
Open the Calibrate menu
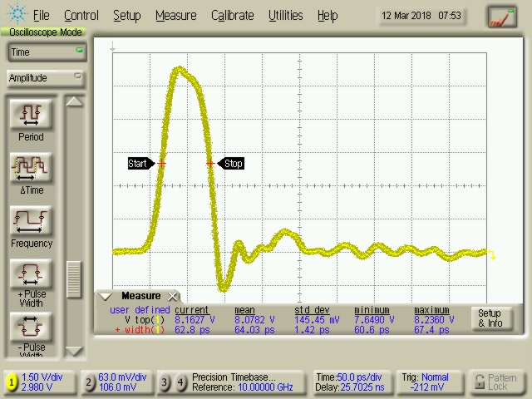pyautogui.click(x=232, y=15)
